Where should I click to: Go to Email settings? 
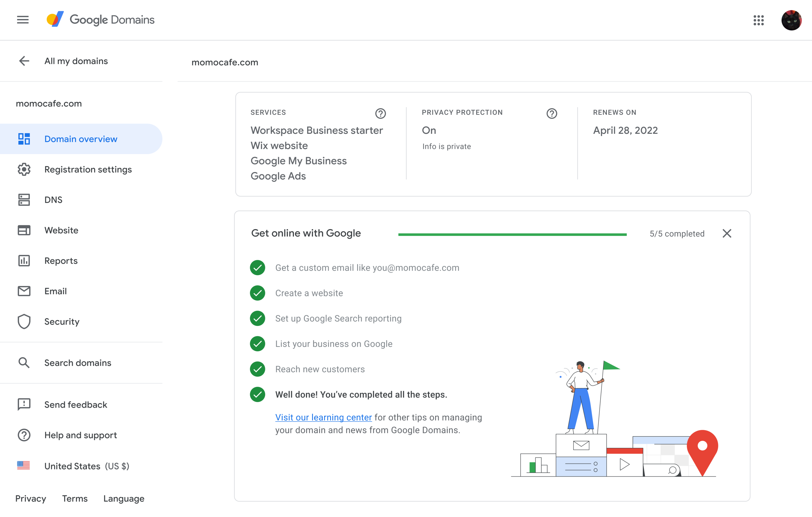[x=81, y=291]
